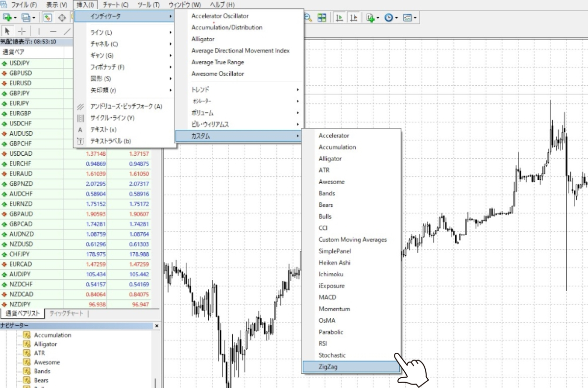Switch to the ティックチャート tab
Screen dimensions: 588x388
pyautogui.click(x=67, y=314)
